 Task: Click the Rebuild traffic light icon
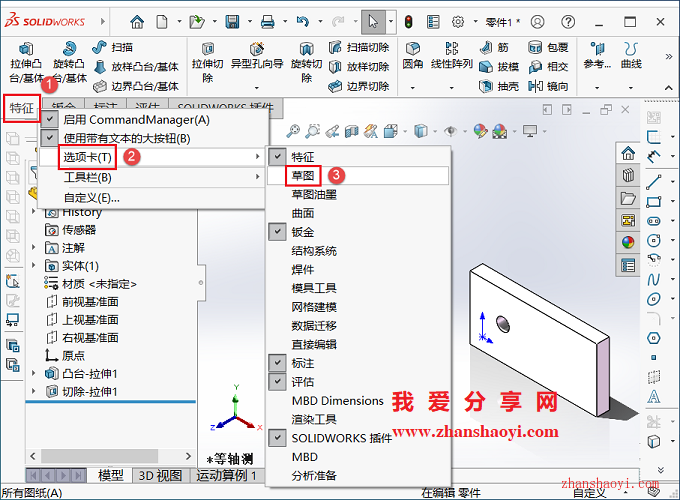(x=408, y=21)
